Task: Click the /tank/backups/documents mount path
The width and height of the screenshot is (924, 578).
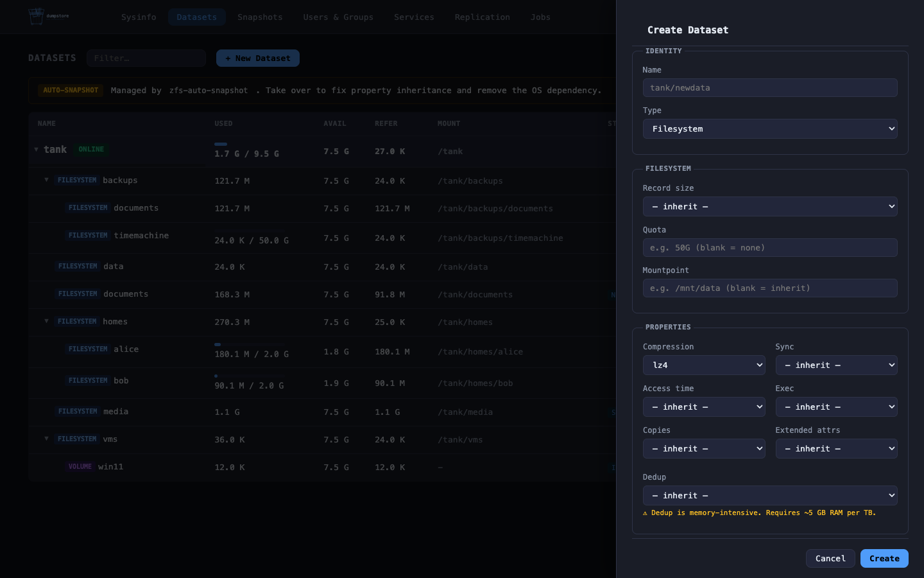Action: [x=495, y=209]
